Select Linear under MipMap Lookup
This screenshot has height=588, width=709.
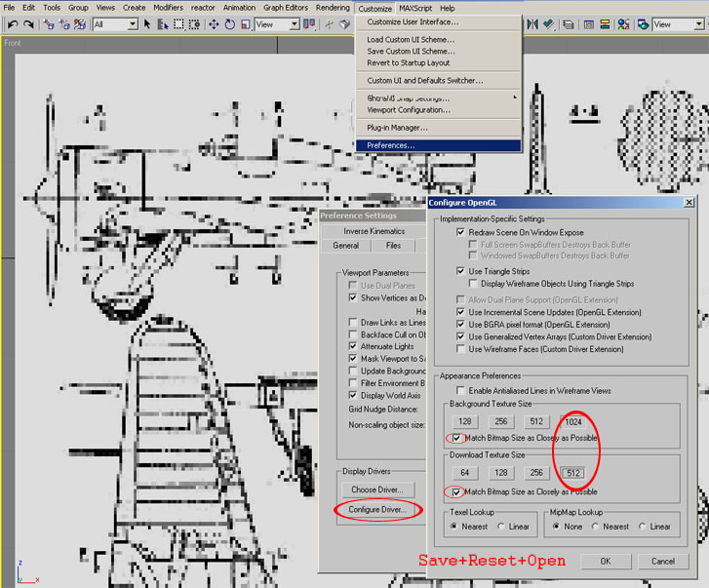click(642, 527)
